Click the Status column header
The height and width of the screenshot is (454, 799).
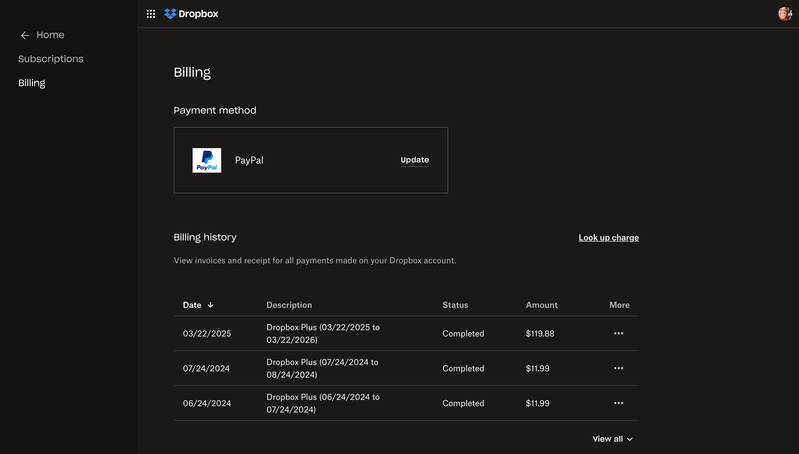pyautogui.click(x=455, y=305)
